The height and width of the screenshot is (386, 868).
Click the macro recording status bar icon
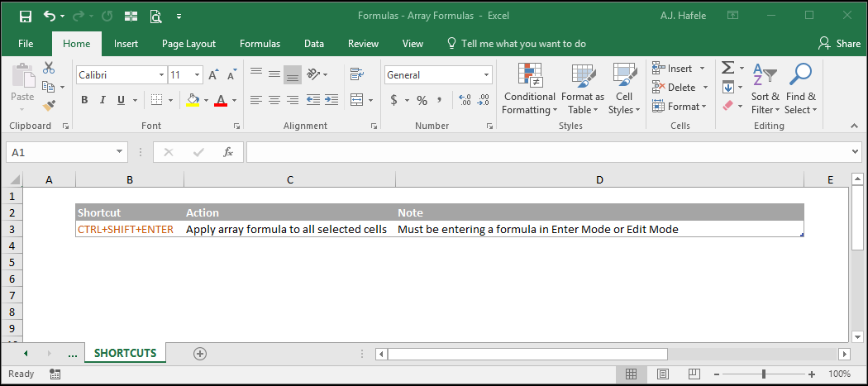[55, 374]
